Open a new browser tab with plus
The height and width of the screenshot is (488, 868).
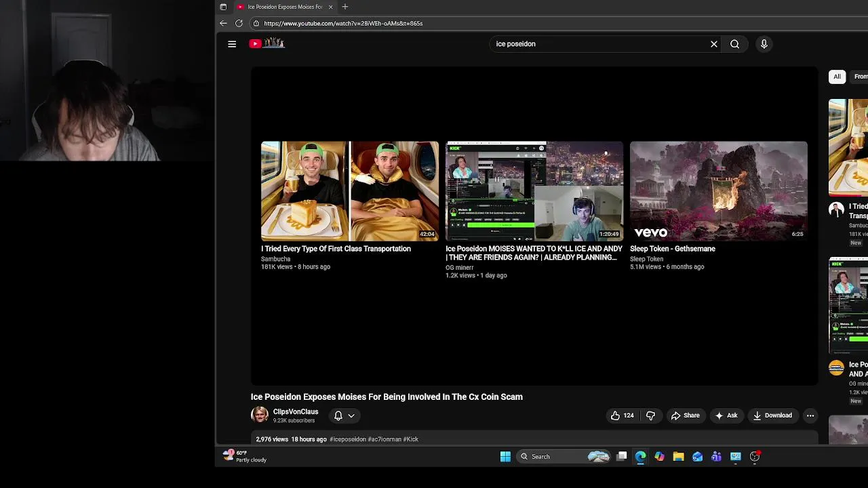tap(344, 7)
